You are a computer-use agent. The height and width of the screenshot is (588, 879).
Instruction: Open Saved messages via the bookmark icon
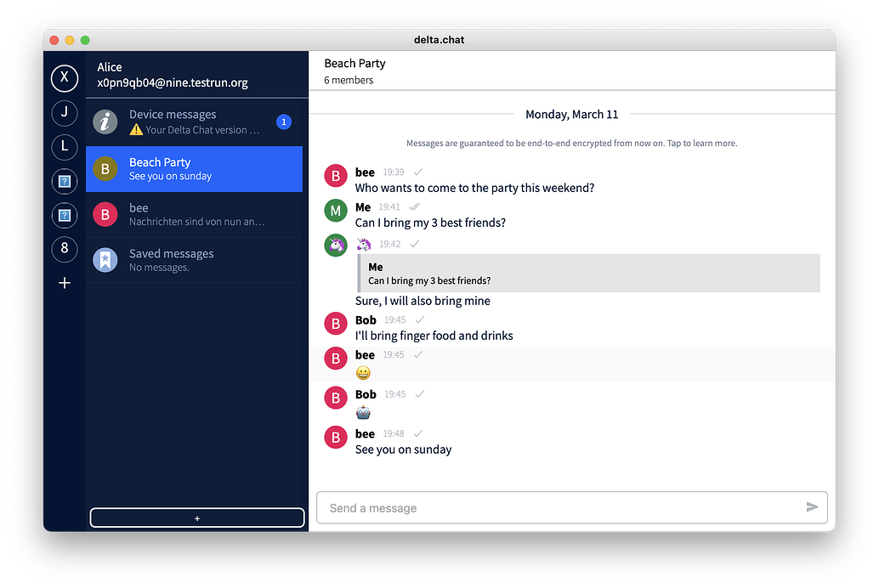coord(105,260)
